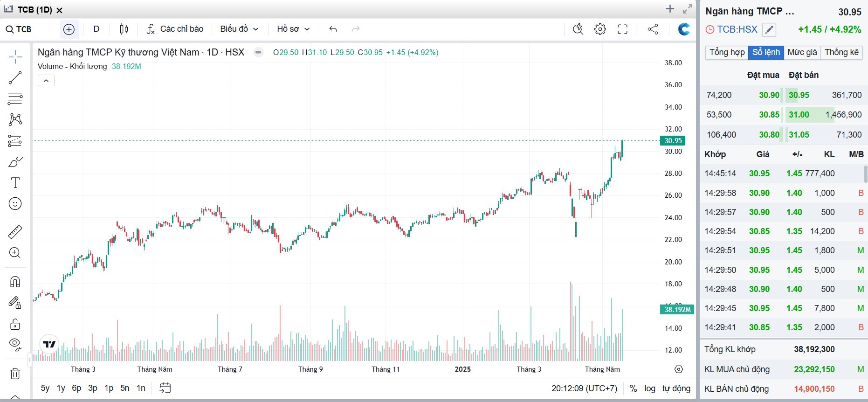Screen dimensions: 868x402
Task: Open Các chỉ báo indicators dialog
Action: pos(175,29)
